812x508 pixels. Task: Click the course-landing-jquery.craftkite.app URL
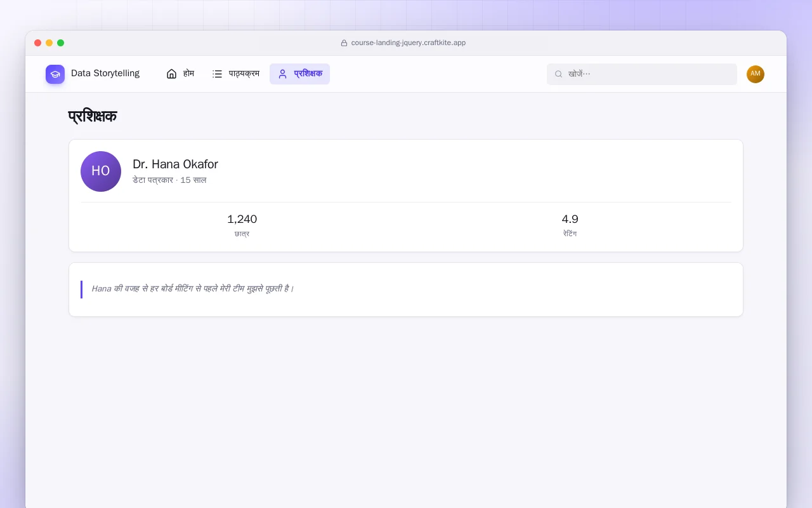click(409, 43)
